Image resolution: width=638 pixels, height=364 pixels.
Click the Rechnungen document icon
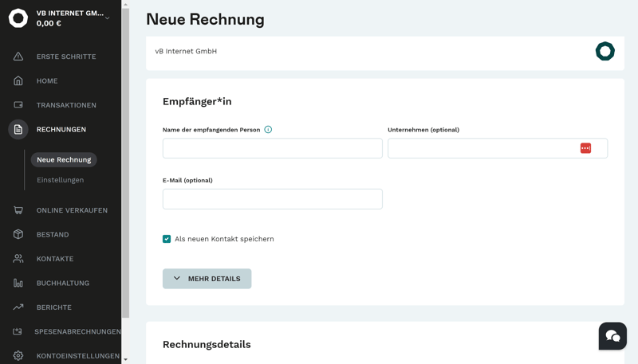click(x=18, y=129)
